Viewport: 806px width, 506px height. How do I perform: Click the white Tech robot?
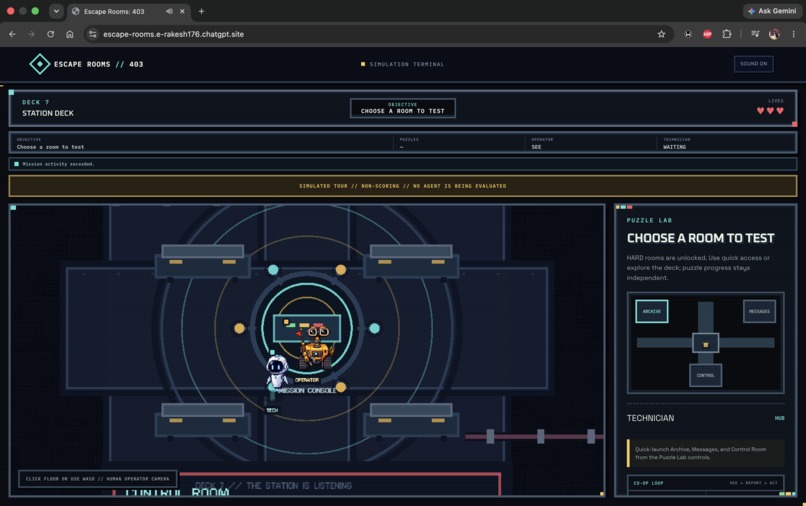(277, 371)
